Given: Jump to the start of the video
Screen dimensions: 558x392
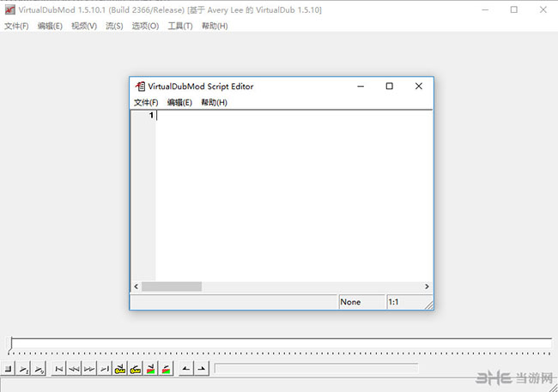Looking at the screenshot, I should (x=58, y=369).
